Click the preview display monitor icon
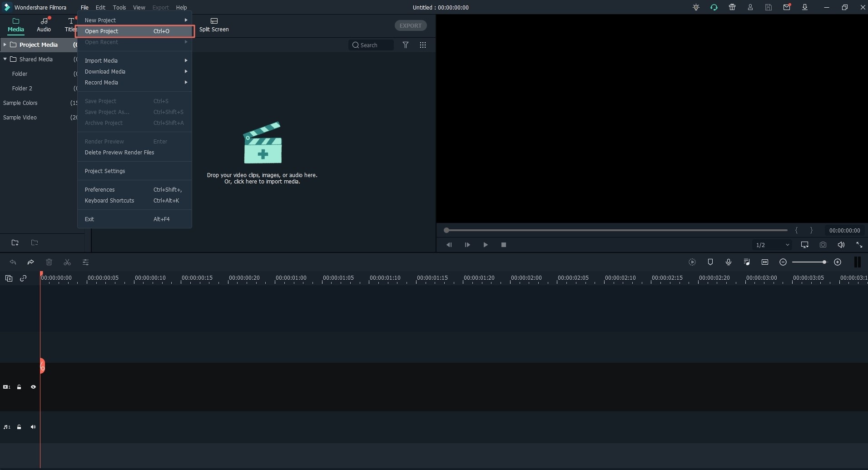This screenshot has height=470, width=868. [805, 245]
